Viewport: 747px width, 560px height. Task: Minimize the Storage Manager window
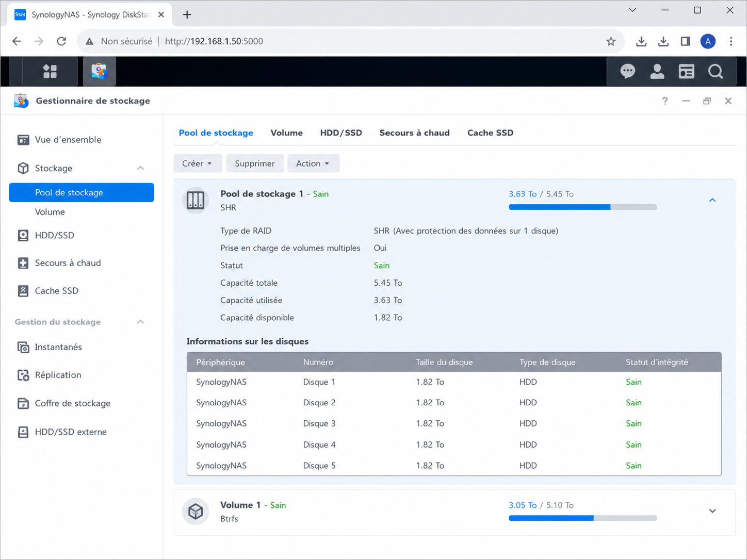tap(686, 101)
